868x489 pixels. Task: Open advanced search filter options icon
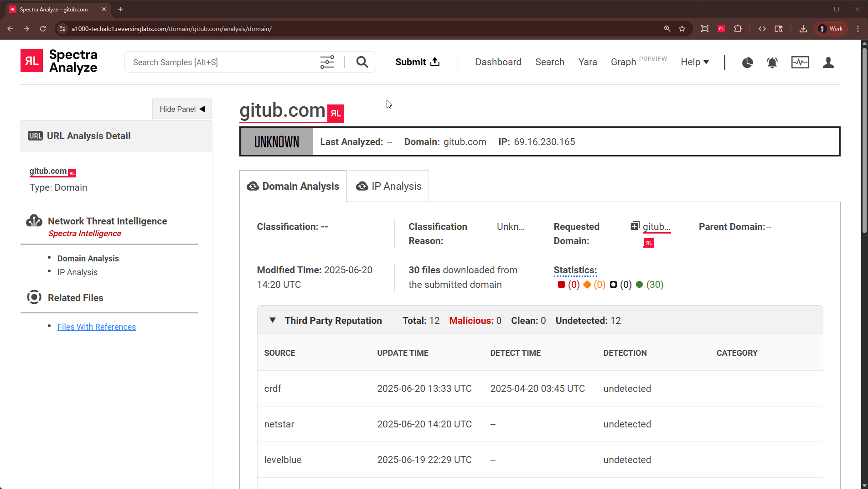point(327,62)
